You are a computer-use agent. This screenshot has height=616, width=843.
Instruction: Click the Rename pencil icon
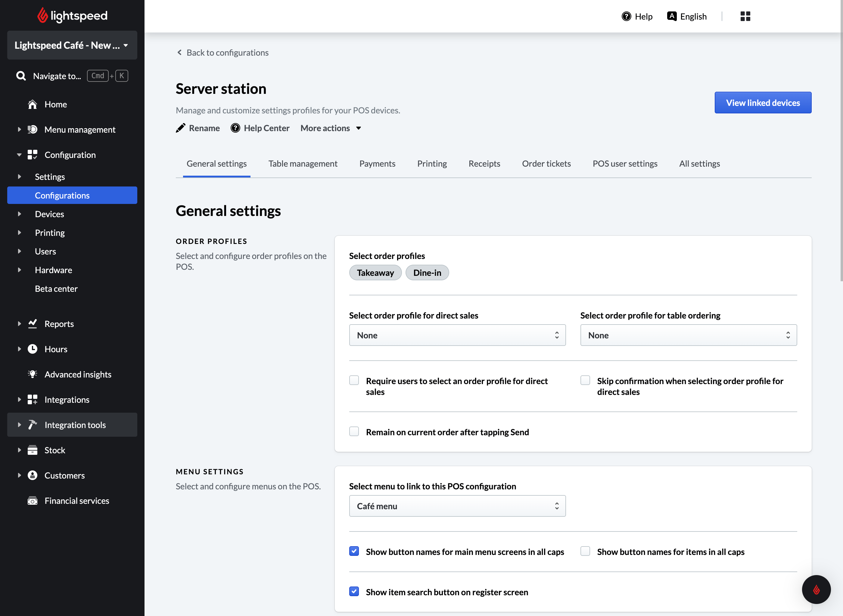181,128
